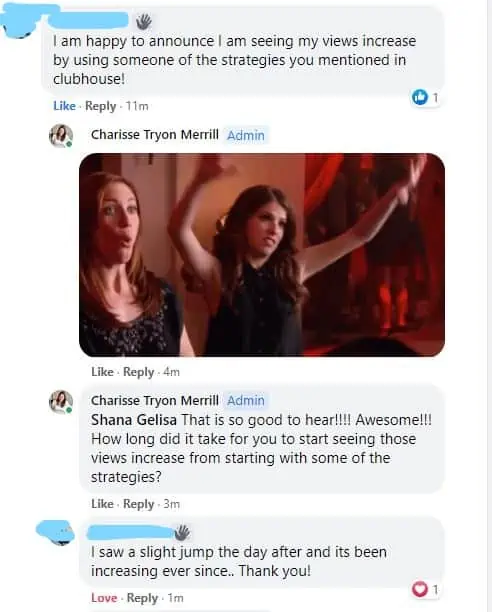This screenshot has height=612, width=492.
Task: Open the Shana Gelisa mention link
Action: tap(134, 420)
